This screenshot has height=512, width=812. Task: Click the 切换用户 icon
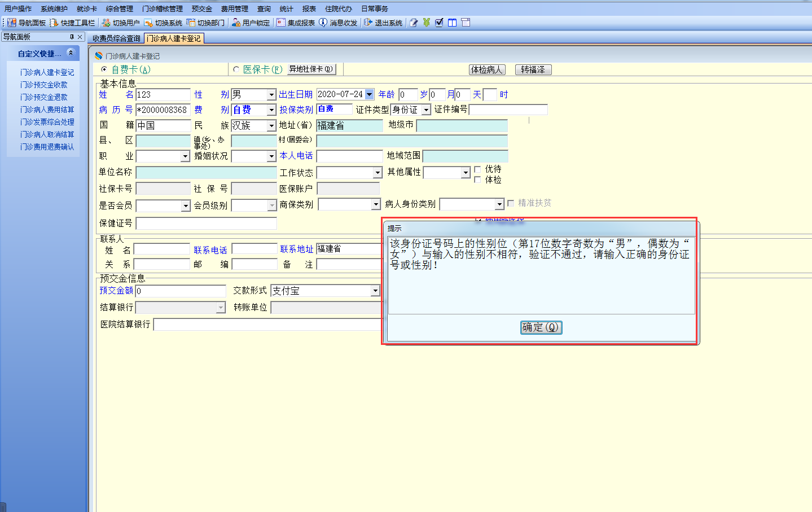point(106,23)
